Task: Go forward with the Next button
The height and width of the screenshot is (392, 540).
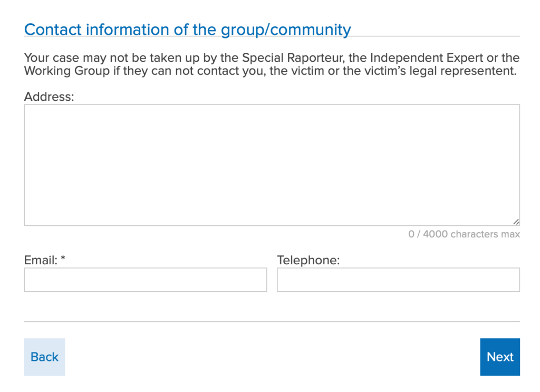Action: [x=499, y=357]
